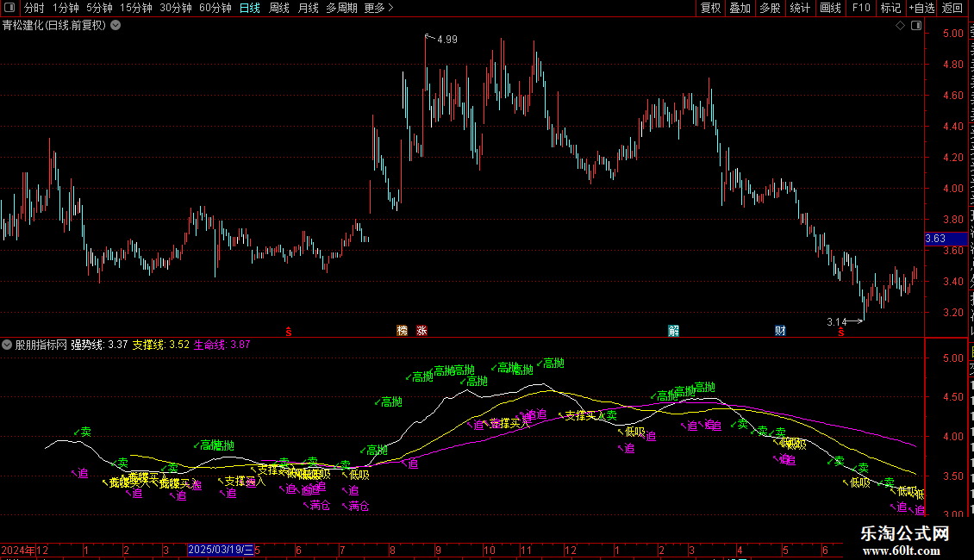Open the 多周期 multi-period view

341,8
